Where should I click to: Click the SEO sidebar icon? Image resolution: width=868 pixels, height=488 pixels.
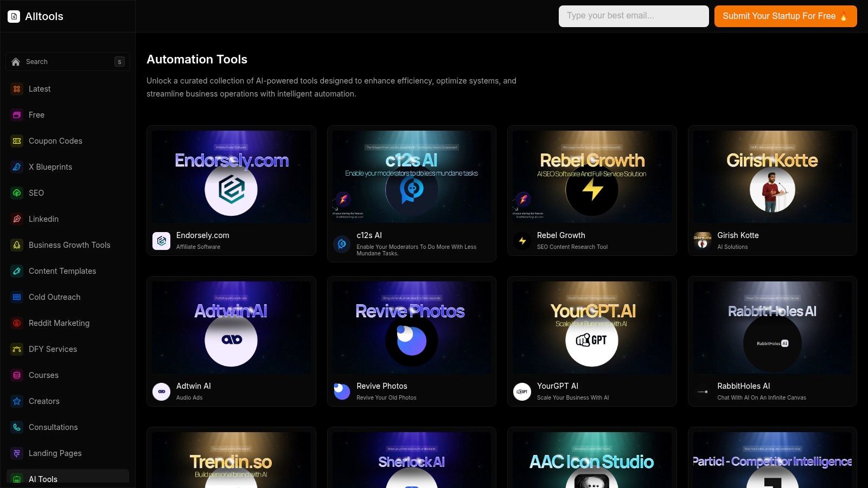(17, 193)
